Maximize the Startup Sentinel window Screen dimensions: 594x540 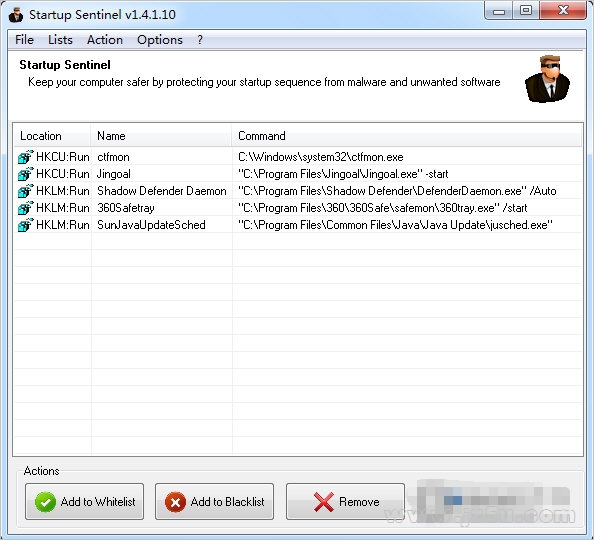point(526,10)
